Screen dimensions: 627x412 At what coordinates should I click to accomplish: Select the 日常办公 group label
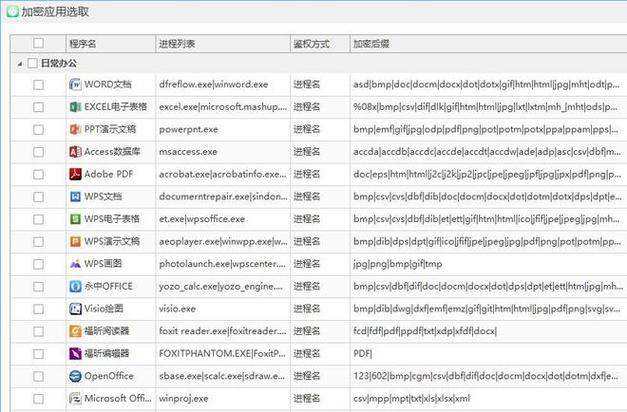[59, 63]
